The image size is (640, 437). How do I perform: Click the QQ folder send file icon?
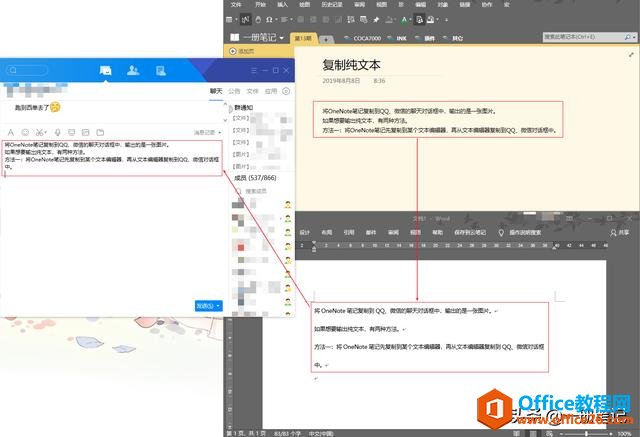100,132
